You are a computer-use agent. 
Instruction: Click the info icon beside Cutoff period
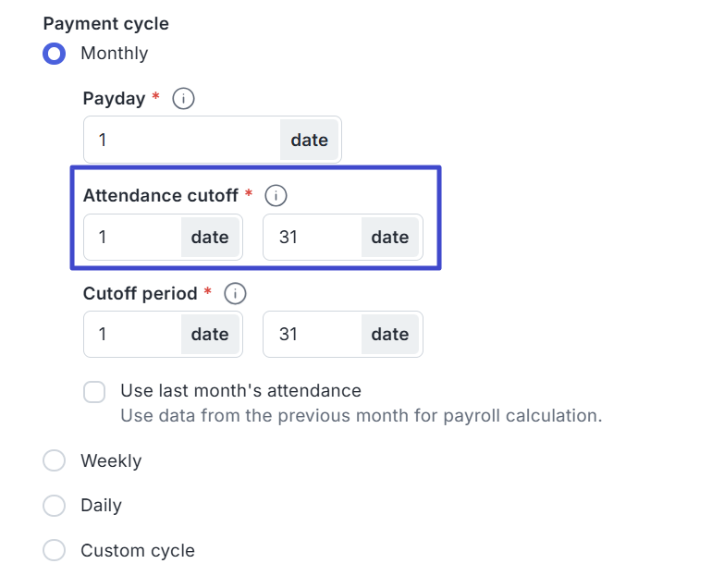(236, 293)
